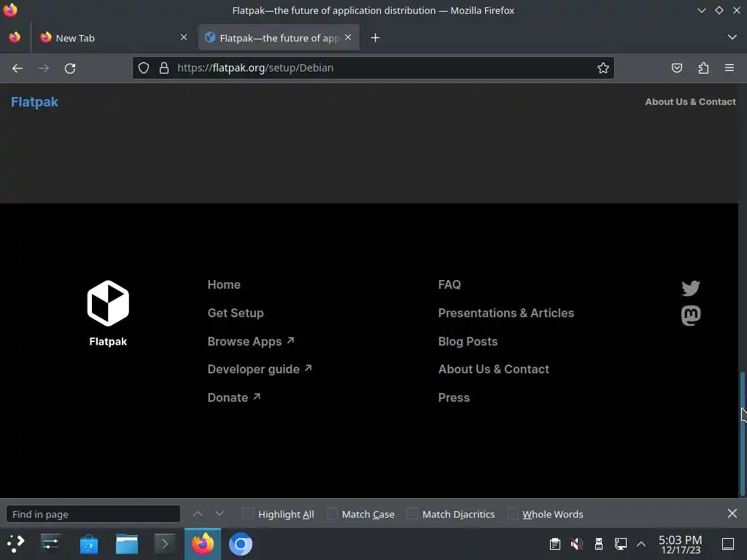Open the extensions puzzle icon
This screenshot has width=747, height=560.
[703, 68]
